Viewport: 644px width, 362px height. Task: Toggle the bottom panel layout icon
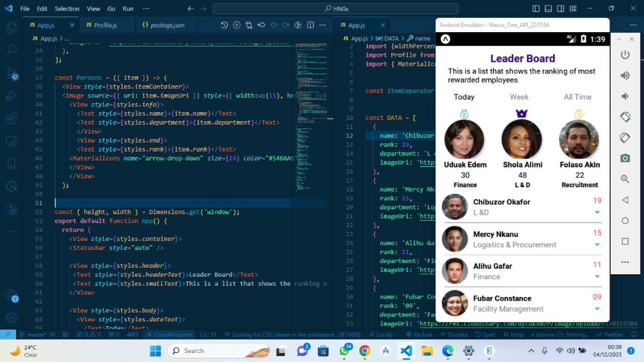(x=549, y=8)
